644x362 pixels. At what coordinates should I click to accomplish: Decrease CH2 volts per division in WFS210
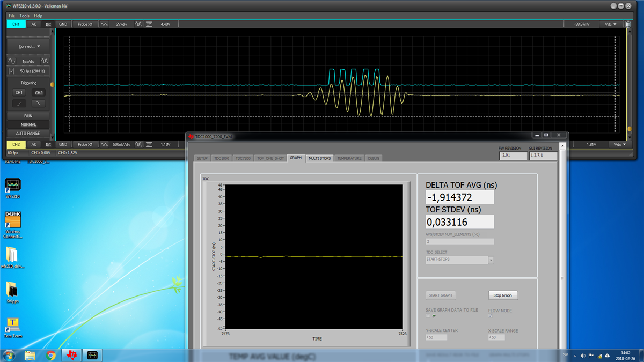point(104,144)
